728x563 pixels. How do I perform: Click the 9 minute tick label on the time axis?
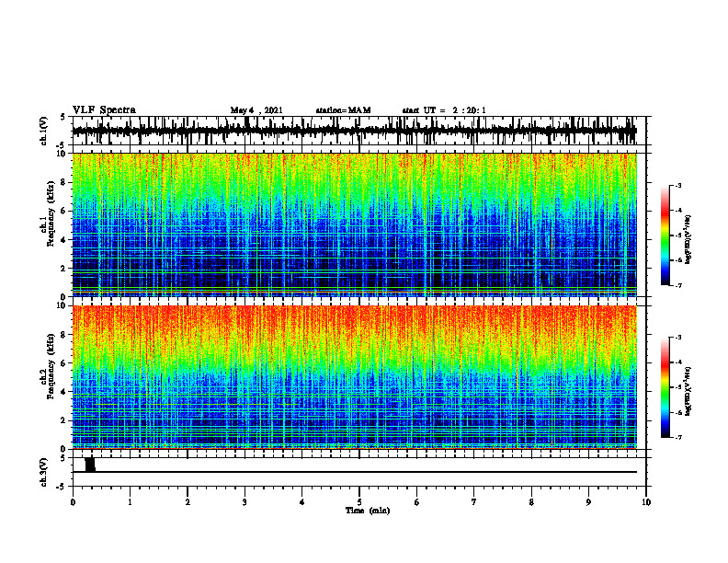(x=588, y=502)
